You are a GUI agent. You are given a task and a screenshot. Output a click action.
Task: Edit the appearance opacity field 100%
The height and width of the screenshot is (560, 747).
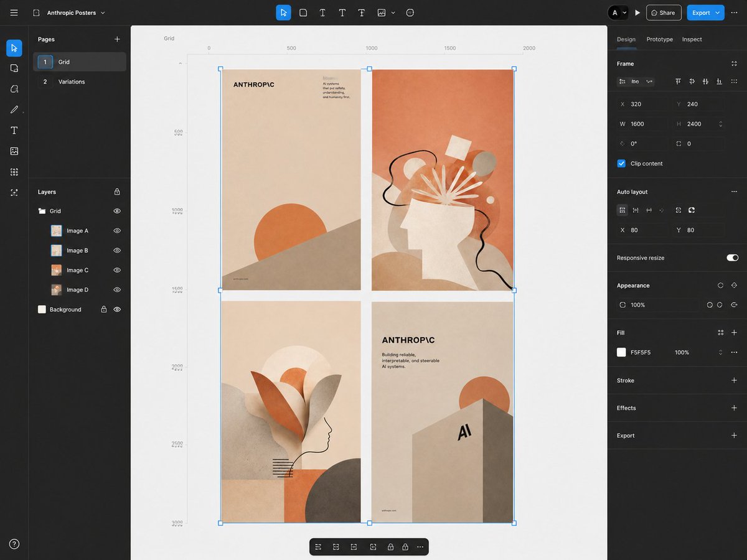pos(657,305)
